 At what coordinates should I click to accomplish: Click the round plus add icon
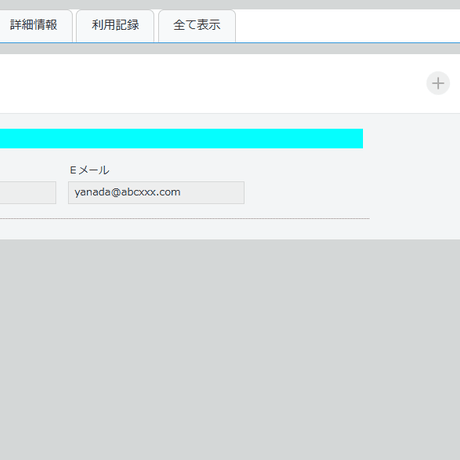[x=438, y=83]
